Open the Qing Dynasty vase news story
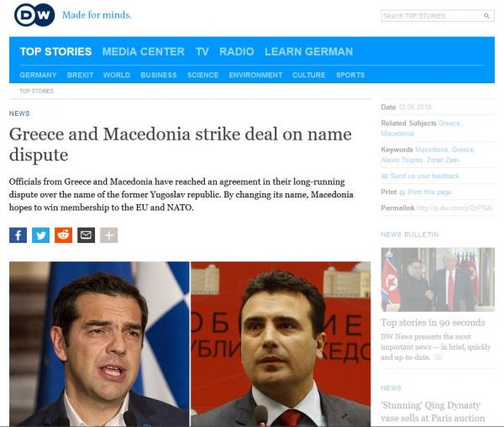The image size is (504, 427). 433,412
